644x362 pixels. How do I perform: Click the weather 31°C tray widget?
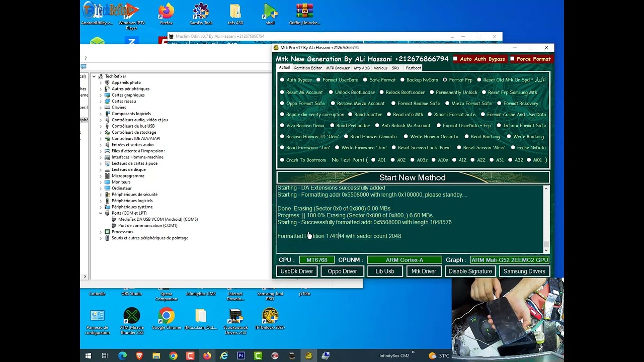click(x=439, y=356)
